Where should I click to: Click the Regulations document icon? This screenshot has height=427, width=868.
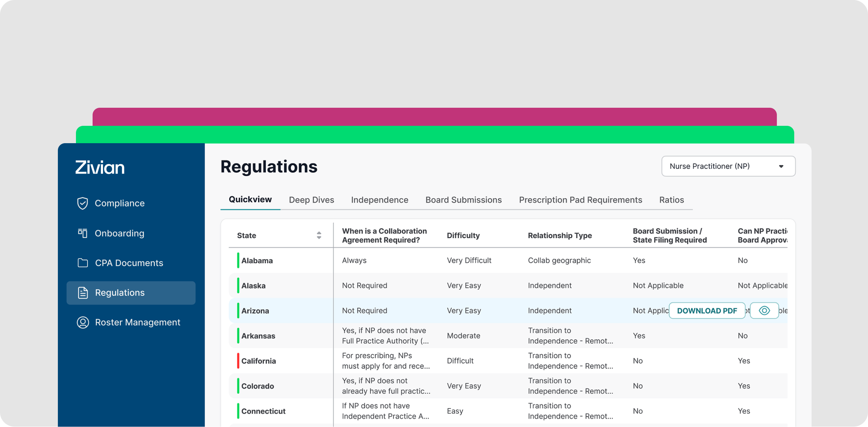point(83,293)
